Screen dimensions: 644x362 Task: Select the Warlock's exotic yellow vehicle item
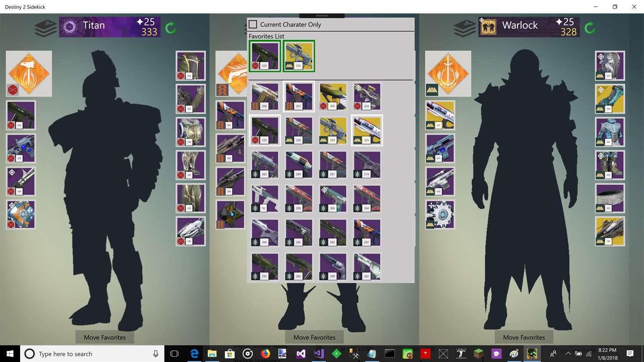[x=610, y=231]
